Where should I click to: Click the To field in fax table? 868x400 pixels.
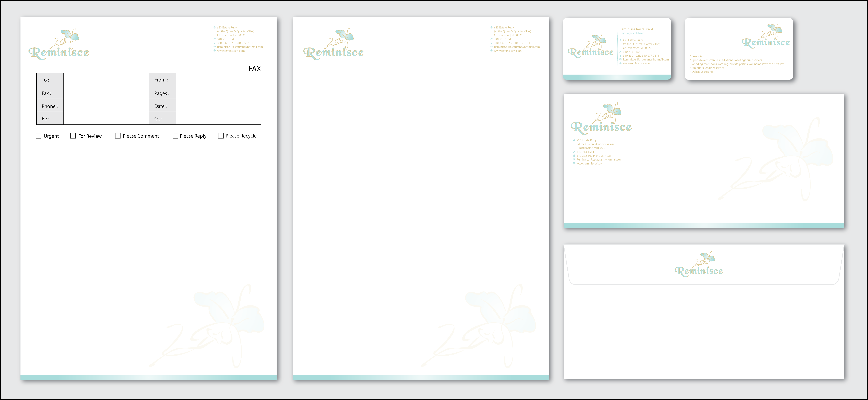[x=106, y=80]
